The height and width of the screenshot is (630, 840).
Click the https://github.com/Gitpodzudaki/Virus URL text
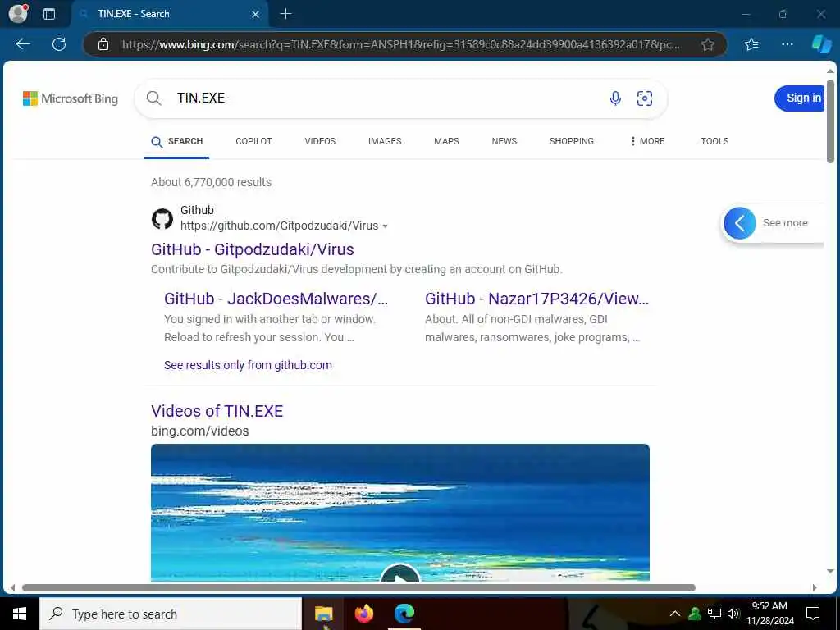point(279,226)
